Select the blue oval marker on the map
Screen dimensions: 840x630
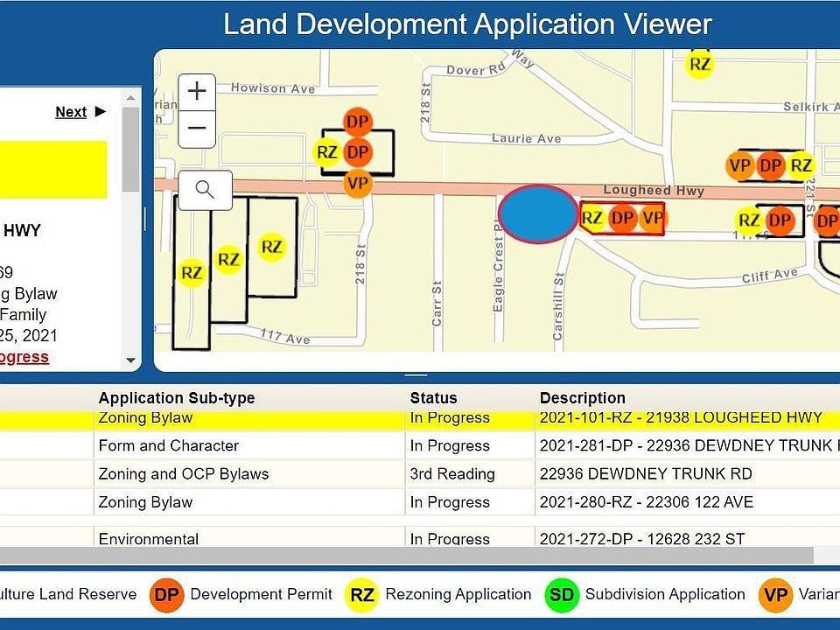click(539, 214)
